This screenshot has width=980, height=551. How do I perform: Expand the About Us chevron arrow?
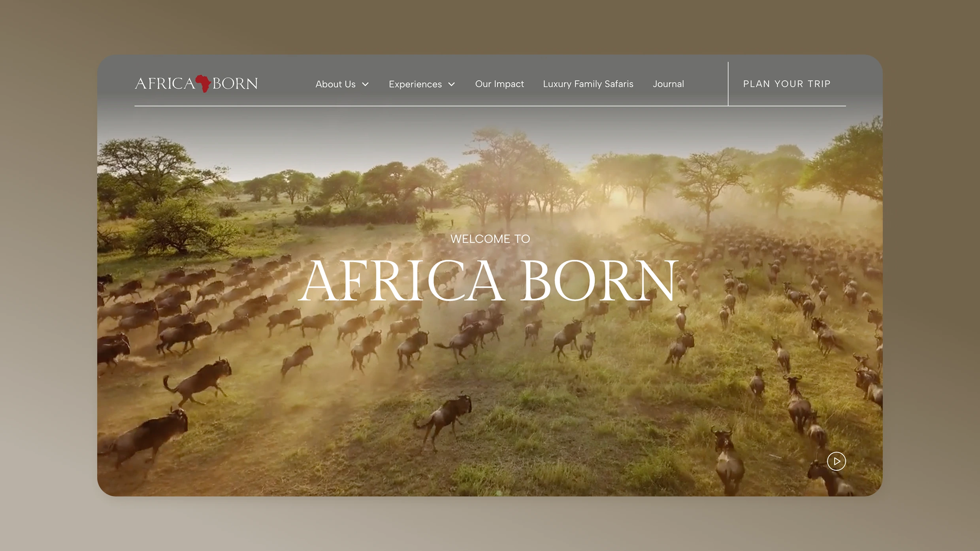click(366, 84)
